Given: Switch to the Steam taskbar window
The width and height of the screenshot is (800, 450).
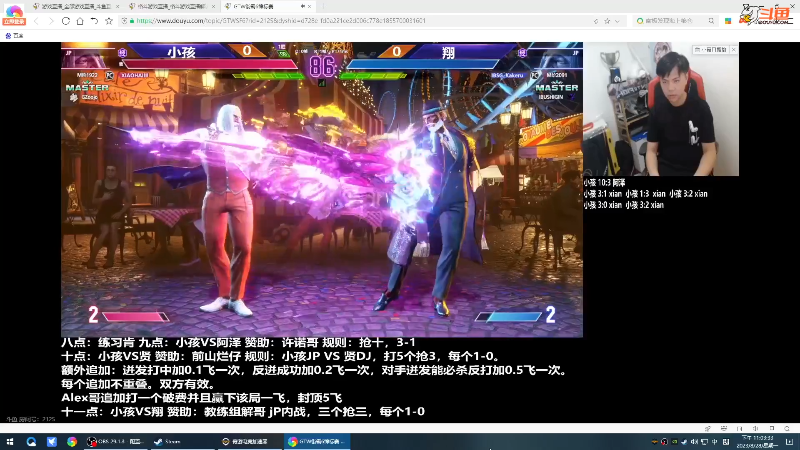Looking at the screenshot, I should 183,442.
